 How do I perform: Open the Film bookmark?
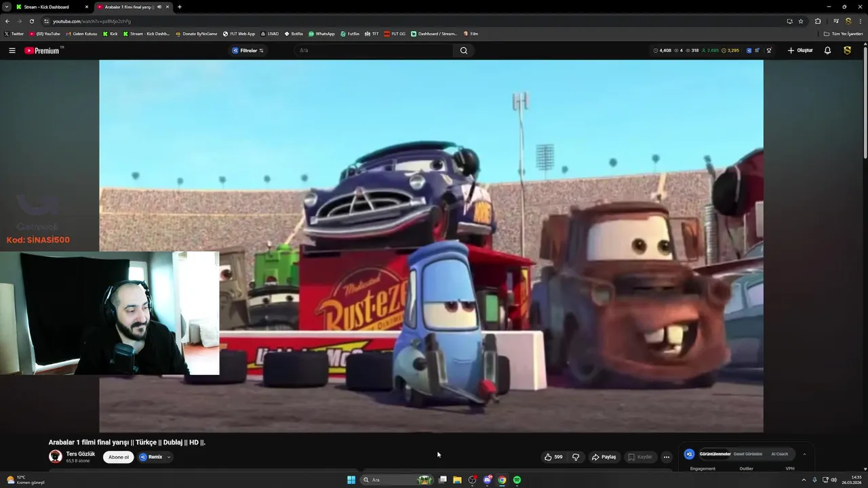[x=471, y=33]
